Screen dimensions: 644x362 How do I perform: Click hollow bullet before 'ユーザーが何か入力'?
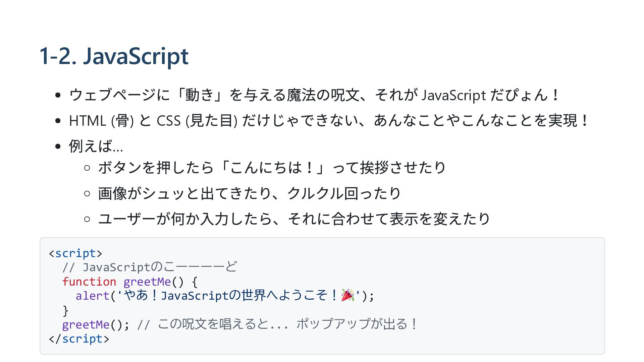[x=87, y=219]
